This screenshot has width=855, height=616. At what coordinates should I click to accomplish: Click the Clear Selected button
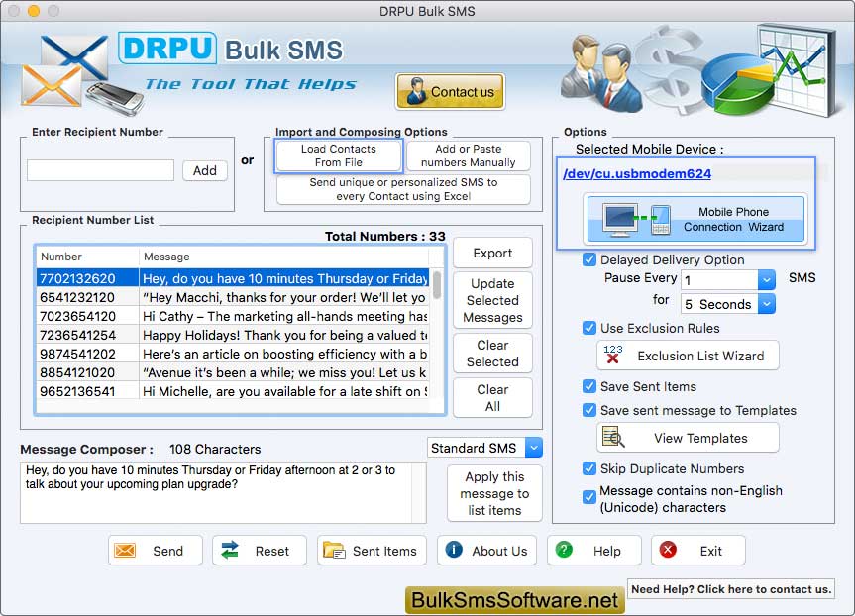[x=492, y=354]
